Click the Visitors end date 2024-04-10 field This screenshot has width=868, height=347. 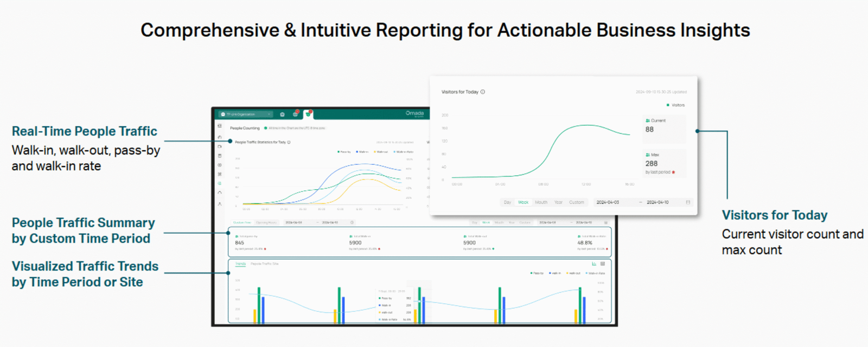click(658, 202)
